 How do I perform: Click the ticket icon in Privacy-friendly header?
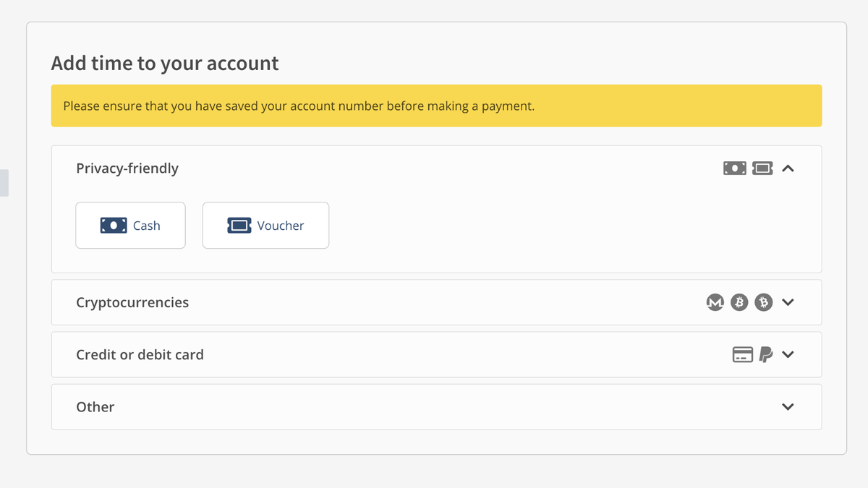(x=762, y=168)
